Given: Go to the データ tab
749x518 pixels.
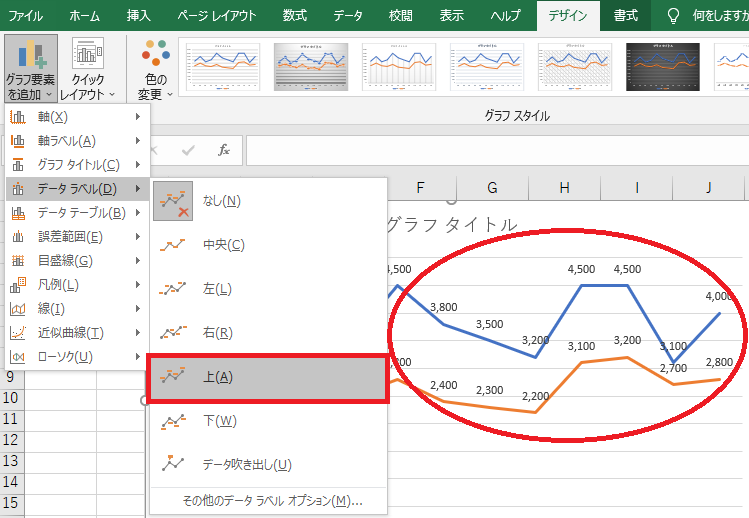Looking at the screenshot, I should coord(348,16).
